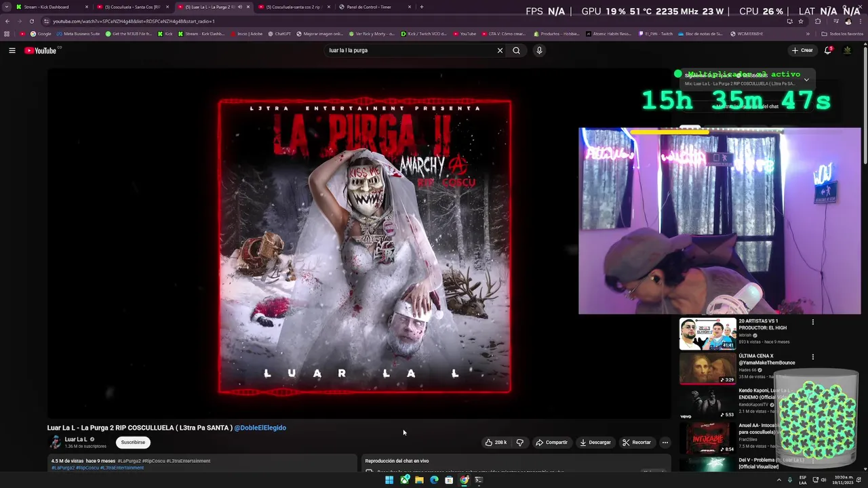Run search with the magnifying glass button

click(516, 50)
